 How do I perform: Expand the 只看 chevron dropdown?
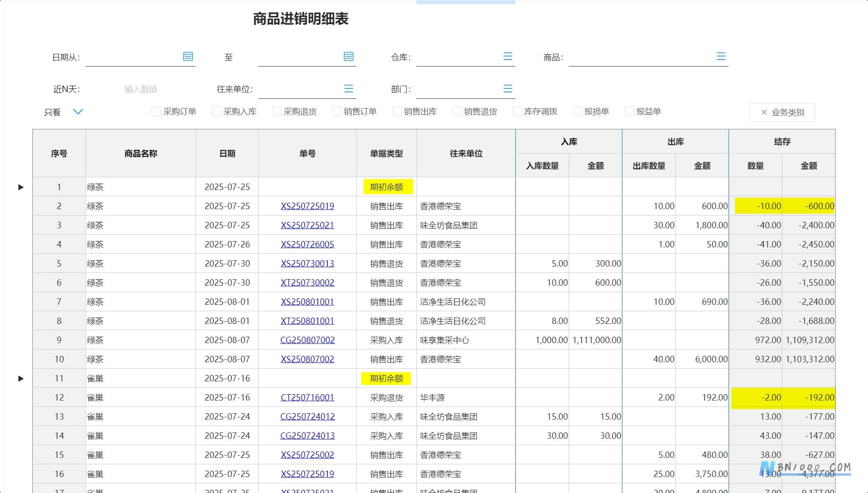[78, 112]
